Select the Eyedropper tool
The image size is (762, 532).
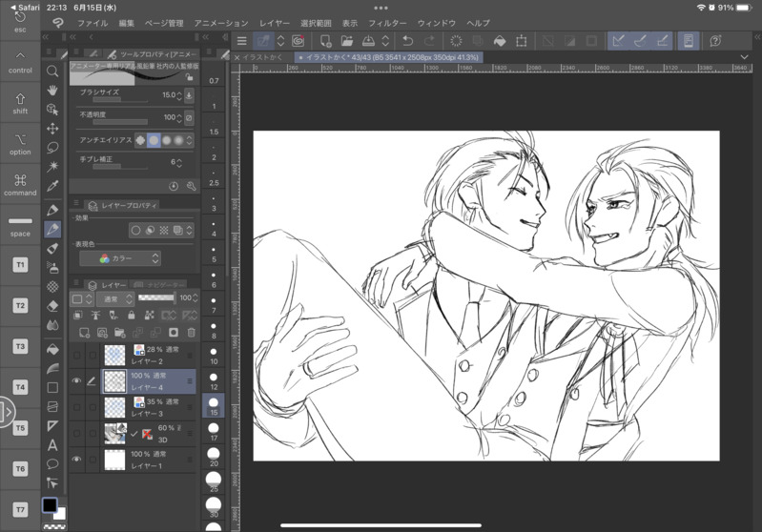tap(52, 186)
